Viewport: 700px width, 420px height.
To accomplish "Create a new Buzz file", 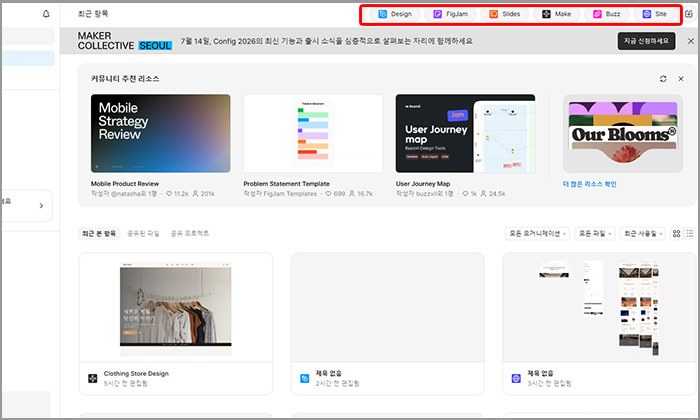I will (606, 14).
